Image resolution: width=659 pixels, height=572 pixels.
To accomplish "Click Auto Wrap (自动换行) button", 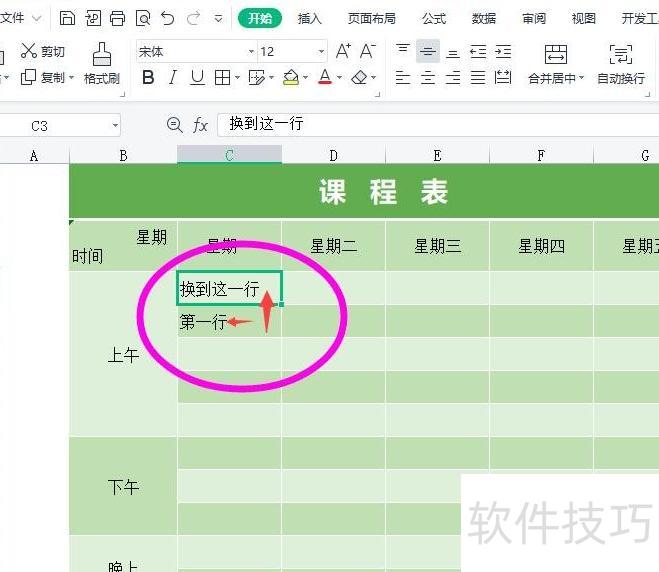I will tap(621, 64).
